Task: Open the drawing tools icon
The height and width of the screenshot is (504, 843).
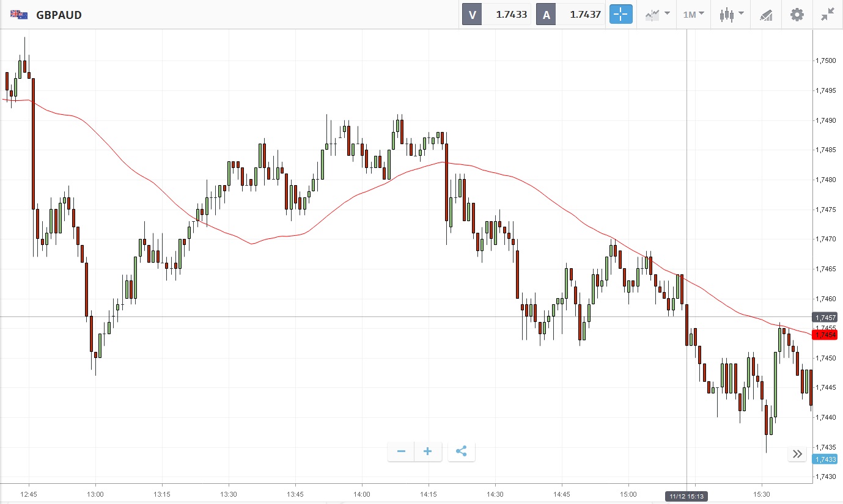Action: tap(766, 15)
